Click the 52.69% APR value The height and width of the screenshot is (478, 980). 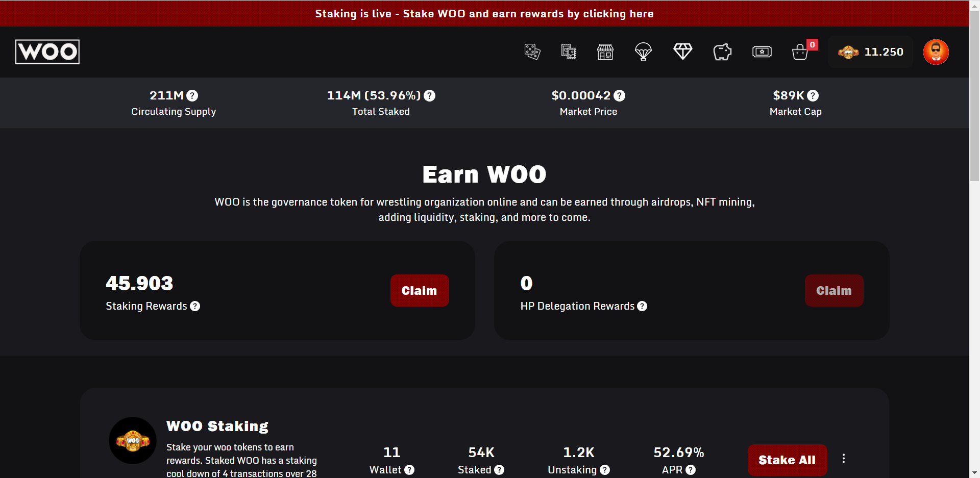pyautogui.click(x=679, y=452)
